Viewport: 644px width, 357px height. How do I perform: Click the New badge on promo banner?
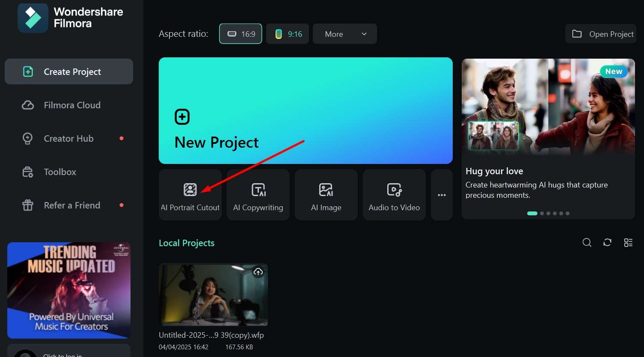click(x=614, y=71)
